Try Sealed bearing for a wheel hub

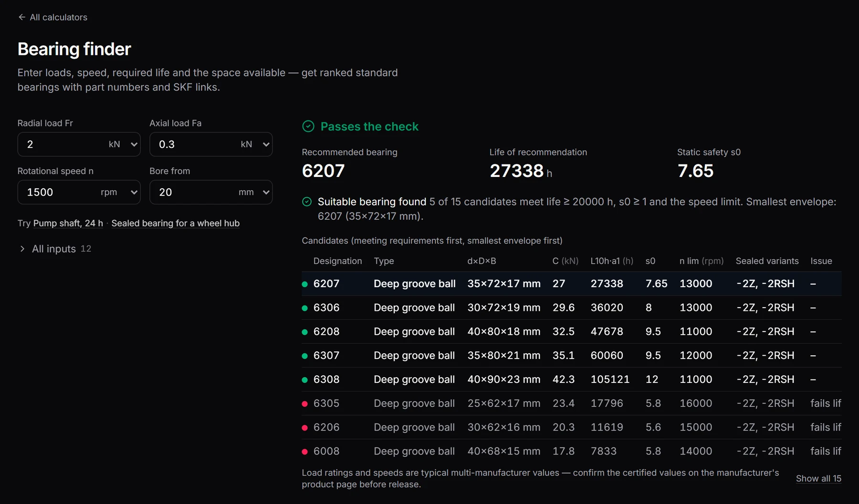point(175,223)
